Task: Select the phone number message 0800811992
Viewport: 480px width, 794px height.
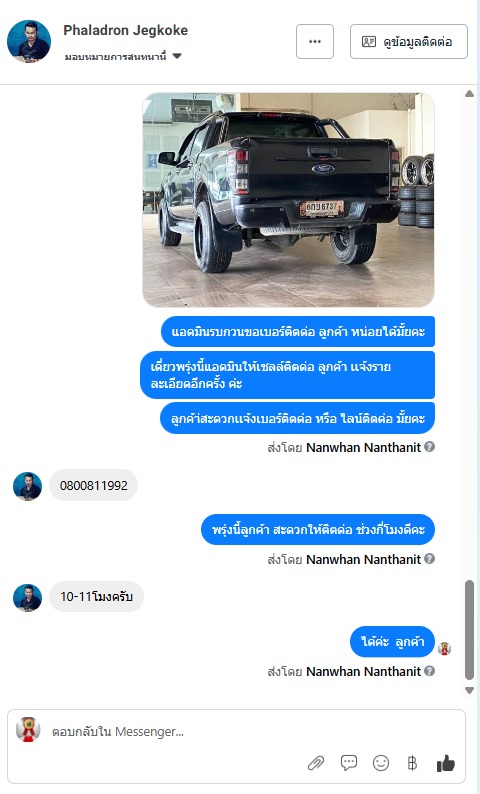Action: 94,485
